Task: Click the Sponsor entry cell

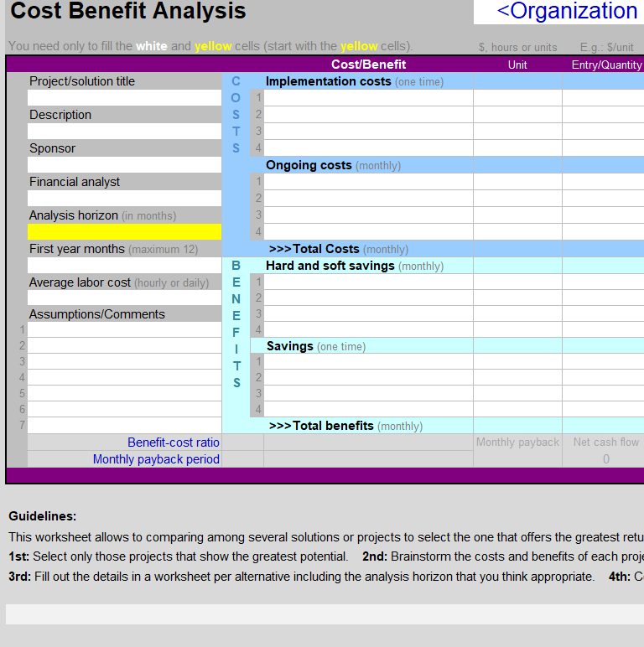Action: coord(124,165)
